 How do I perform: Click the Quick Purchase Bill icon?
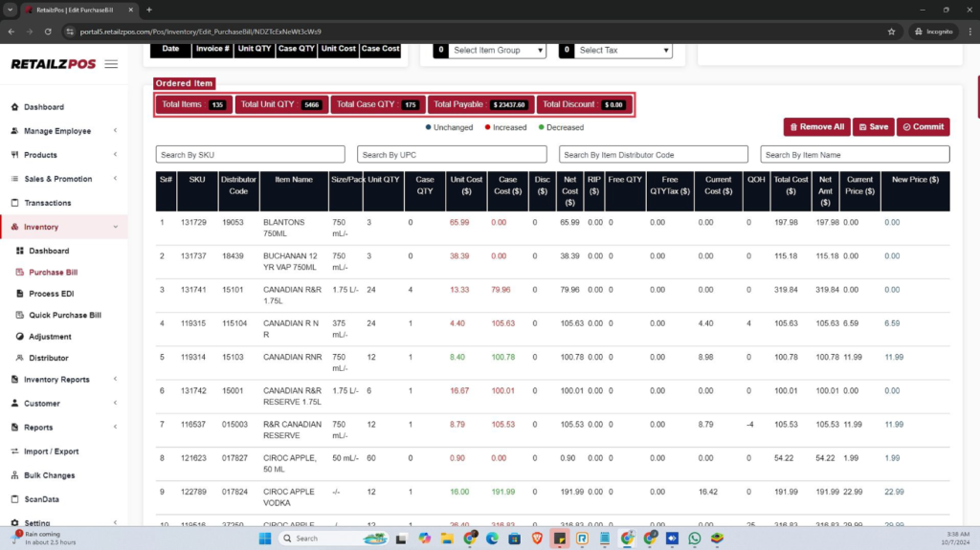pos(20,315)
